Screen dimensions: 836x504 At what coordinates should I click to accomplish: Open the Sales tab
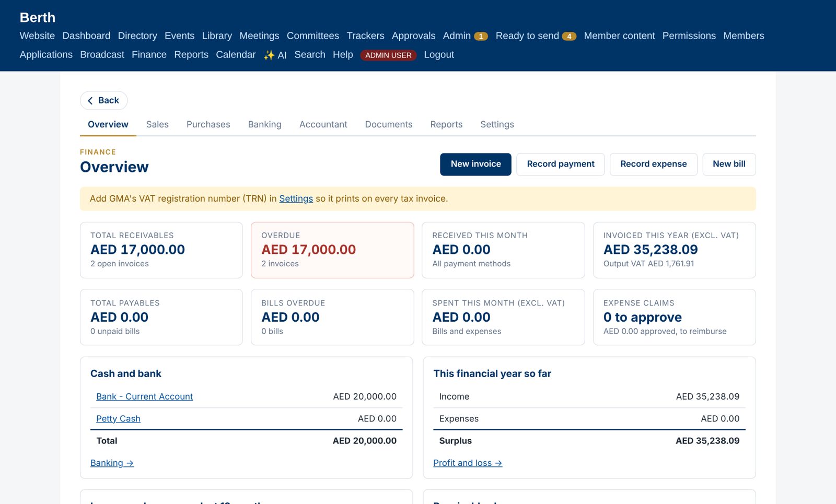pyautogui.click(x=157, y=124)
